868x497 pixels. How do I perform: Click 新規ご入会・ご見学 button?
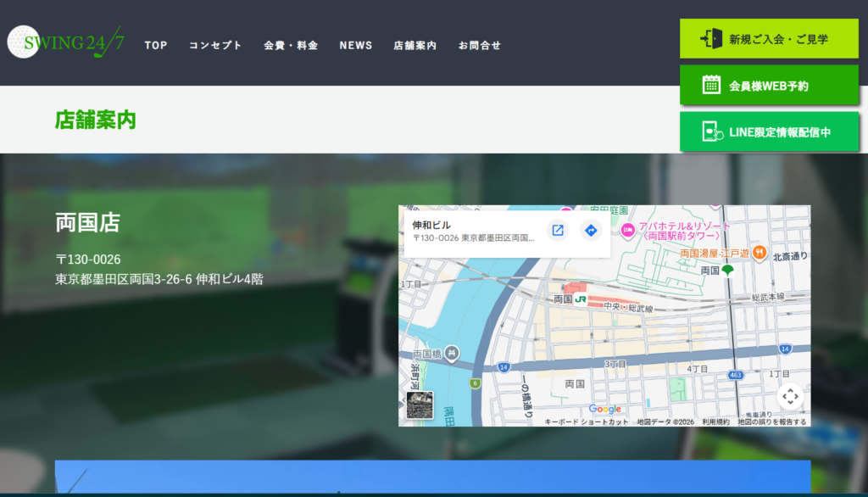tap(769, 39)
